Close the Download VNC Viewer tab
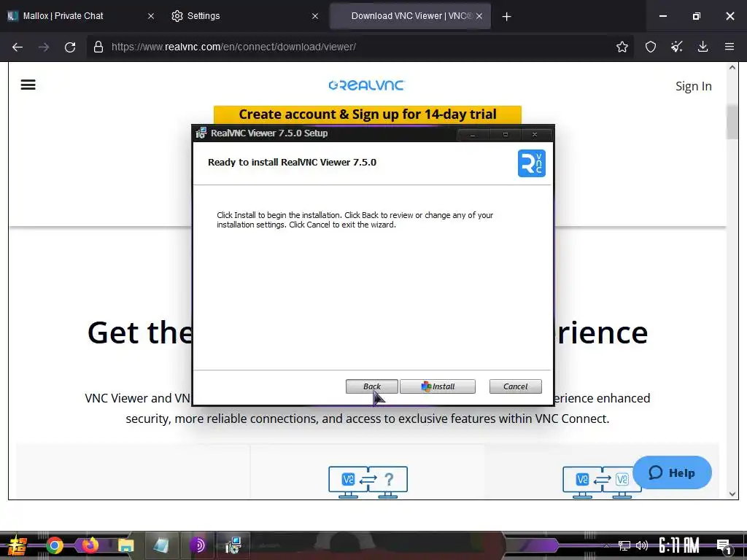Screen dimensions: 747x560 click(x=479, y=16)
